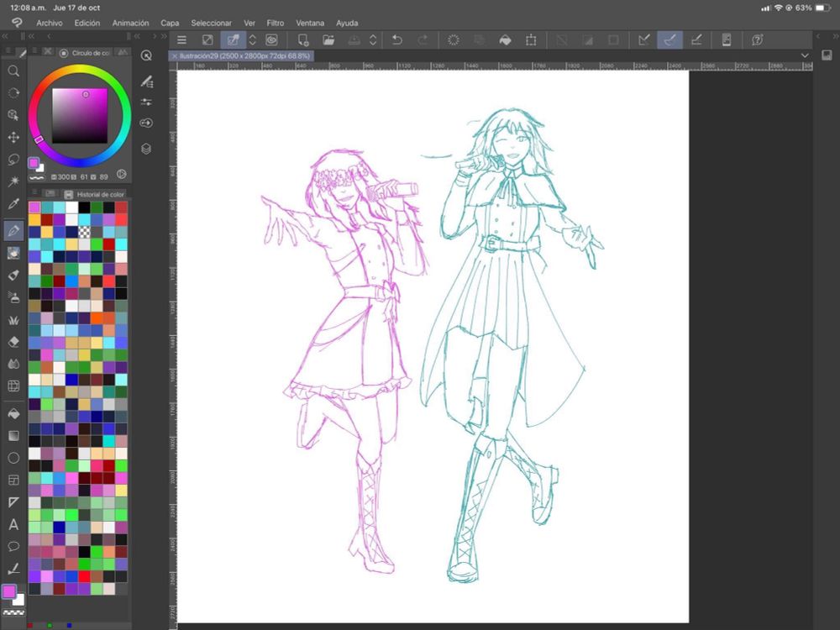
Task: Close the Ilustración29 canvas tab
Action: (174, 55)
